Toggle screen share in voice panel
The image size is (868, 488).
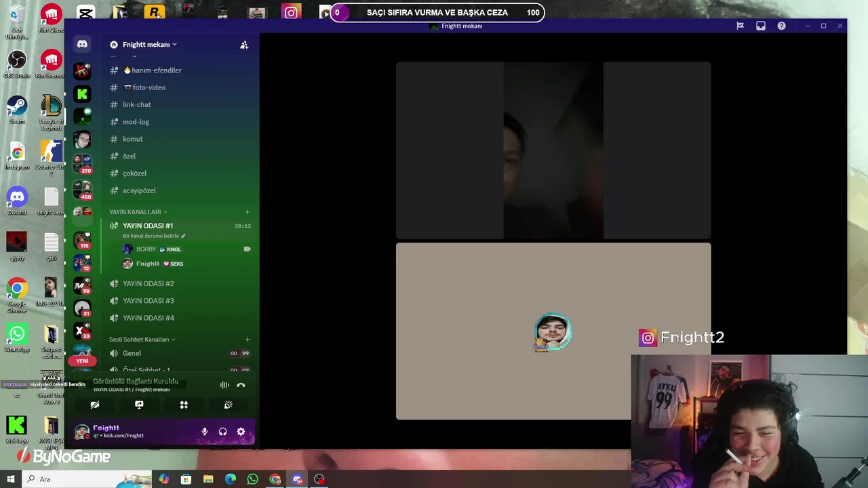pyautogui.click(x=139, y=405)
